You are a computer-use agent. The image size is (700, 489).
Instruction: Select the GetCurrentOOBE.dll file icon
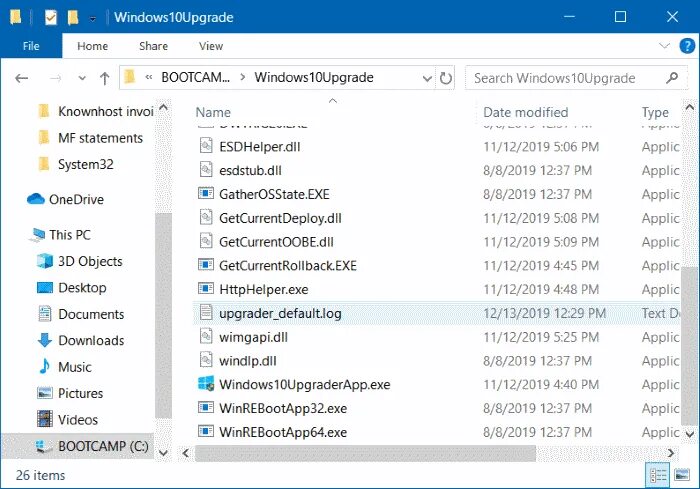[206, 241]
